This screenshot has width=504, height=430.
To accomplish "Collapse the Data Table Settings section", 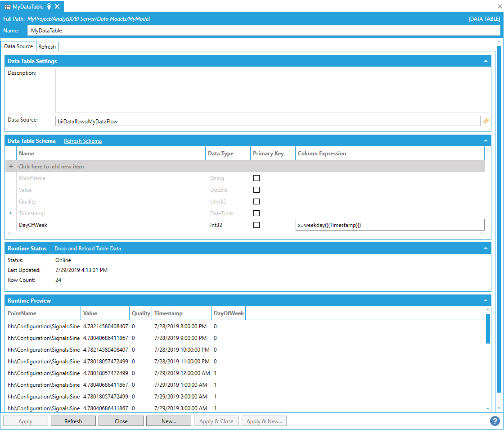I will [486, 61].
